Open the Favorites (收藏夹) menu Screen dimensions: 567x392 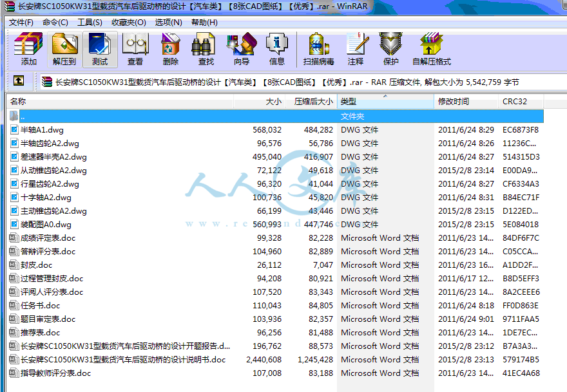(129, 23)
